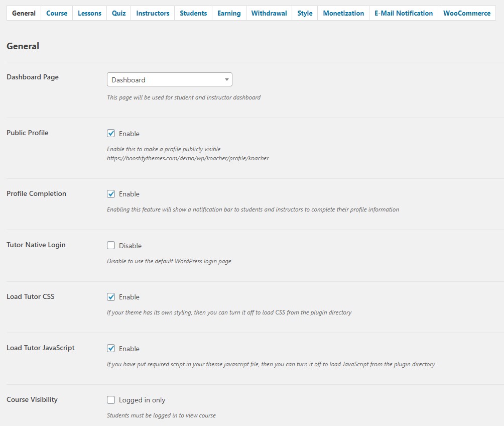504x426 pixels.
Task: Toggle Profile Completion Enable checkbox
Action: [x=111, y=194]
